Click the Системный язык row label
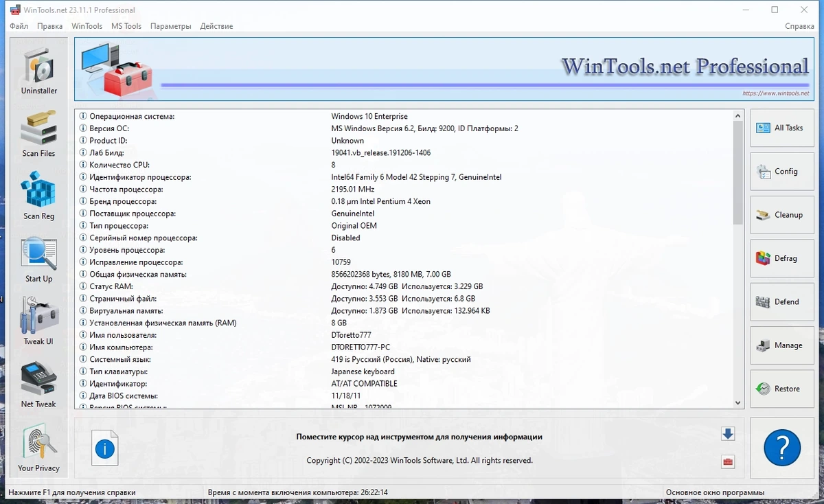The height and width of the screenshot is (504, 824). click(120, 359)
